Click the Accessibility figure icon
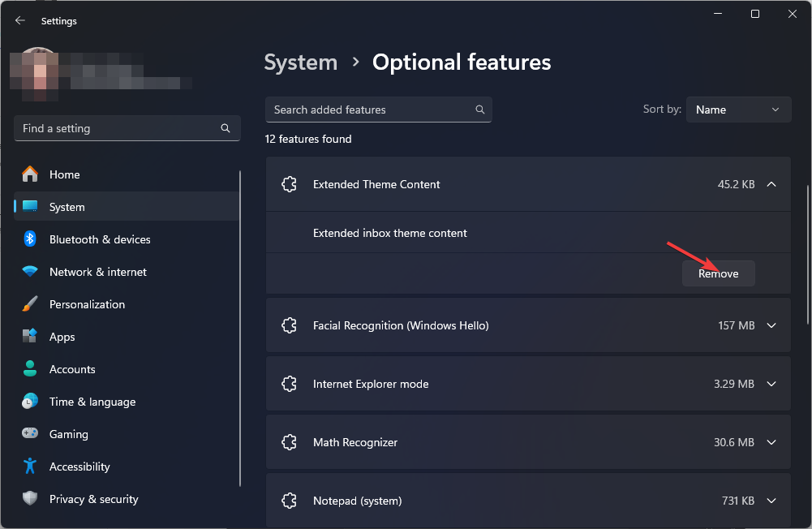 tap(30, 467)
